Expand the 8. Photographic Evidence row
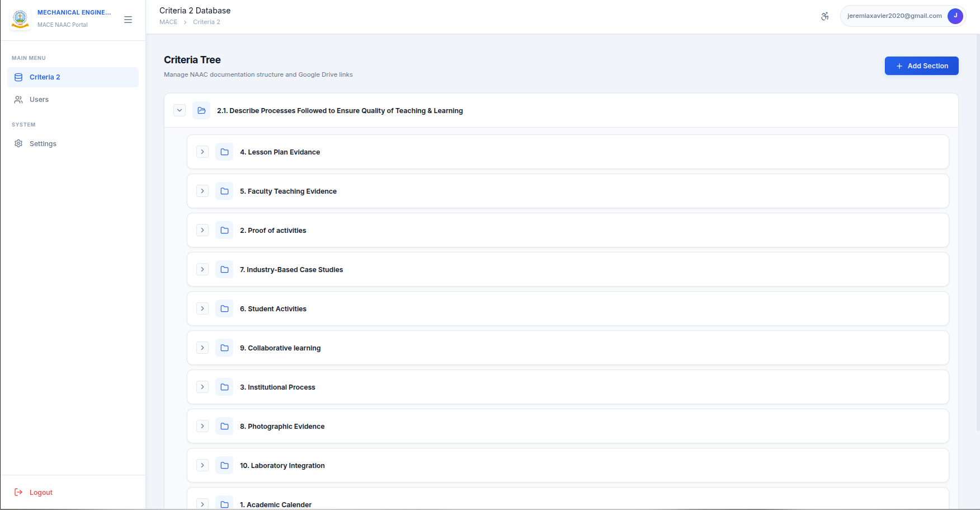This screenshot has width=980, height=510. coord(202,426)
